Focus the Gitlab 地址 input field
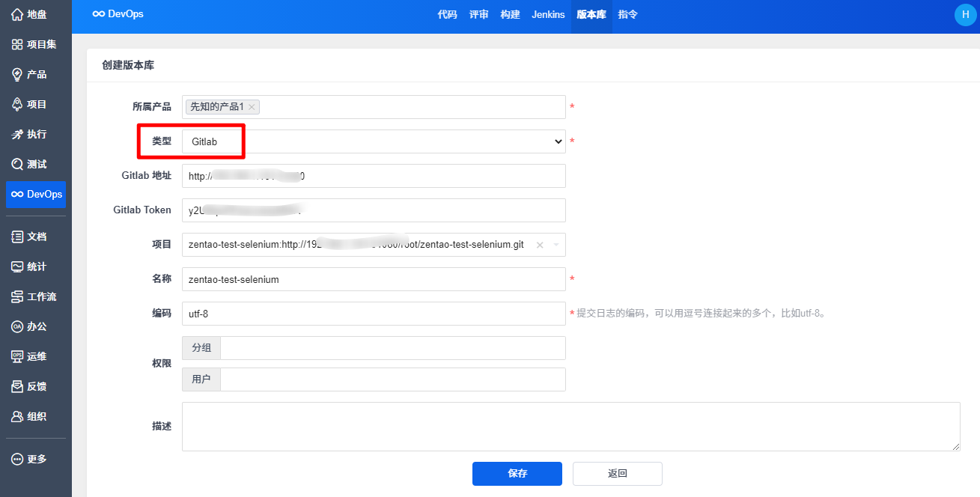This screenshot has width=980, height=497. pyautogui.click(x=374, y=176)
